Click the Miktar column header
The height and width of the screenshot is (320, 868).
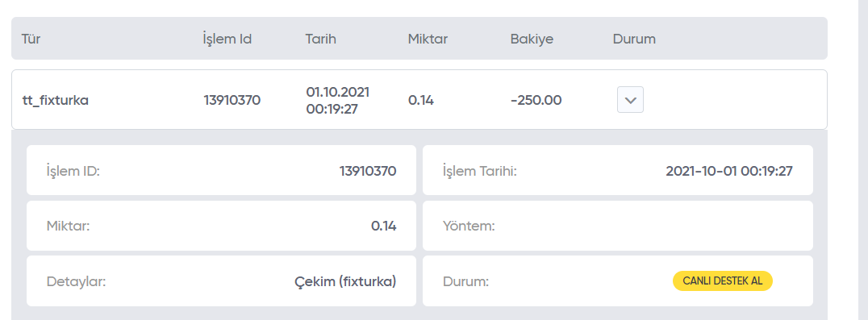[428, 39]
